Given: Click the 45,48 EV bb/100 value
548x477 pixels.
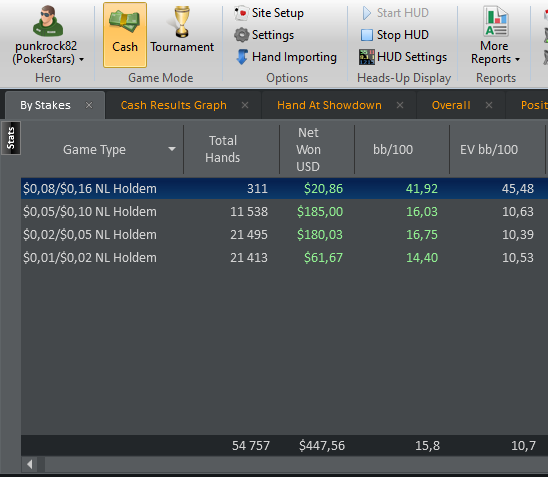Looking at the screenshot, I should (518, 189).
